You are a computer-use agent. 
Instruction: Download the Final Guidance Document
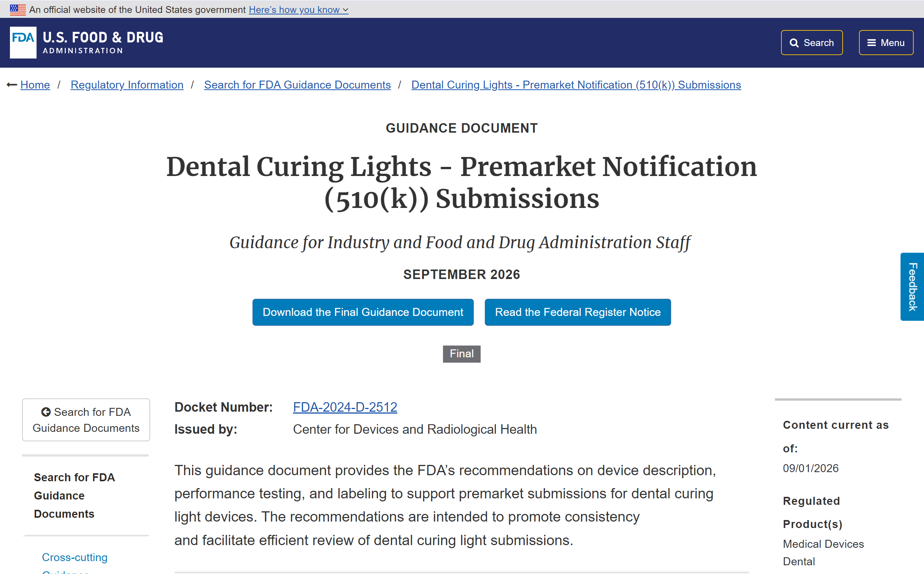point(363,312)
